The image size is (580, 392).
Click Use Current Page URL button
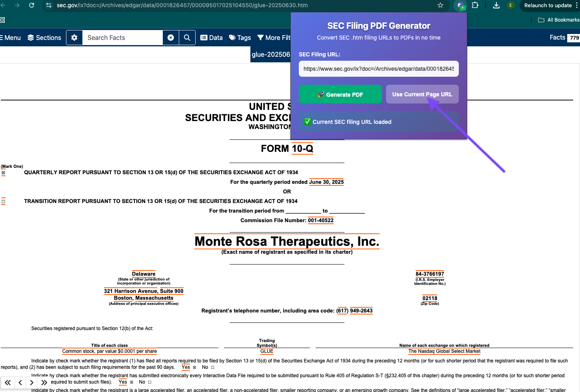(x=422, y=94)
